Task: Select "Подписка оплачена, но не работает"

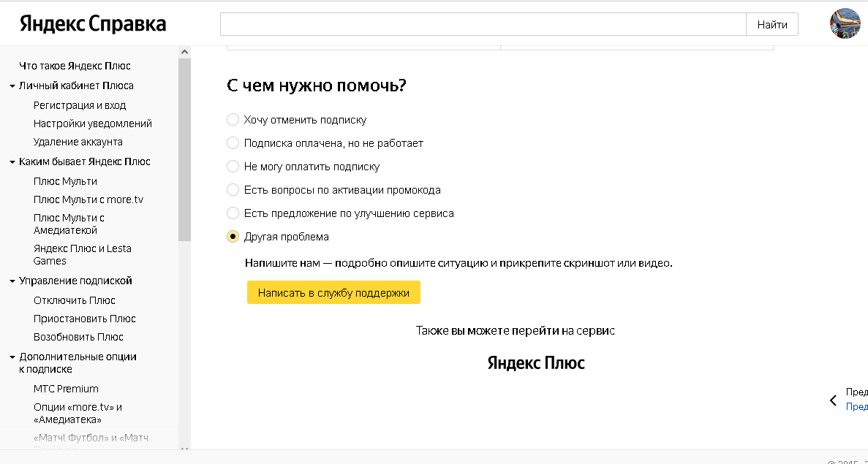Action: (x=233, y=142)
